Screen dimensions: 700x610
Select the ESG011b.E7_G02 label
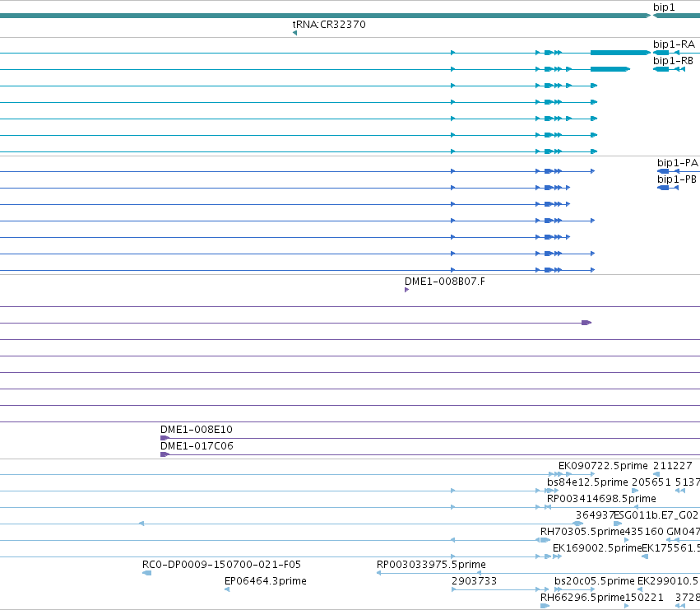[656, 515]
